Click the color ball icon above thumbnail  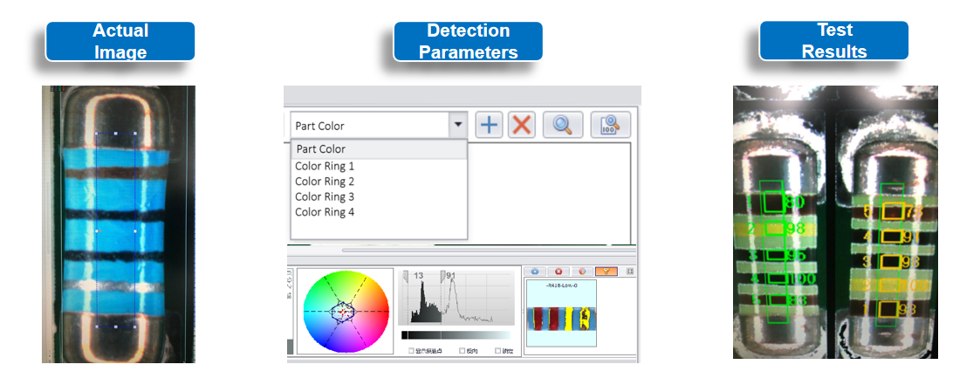580,272
